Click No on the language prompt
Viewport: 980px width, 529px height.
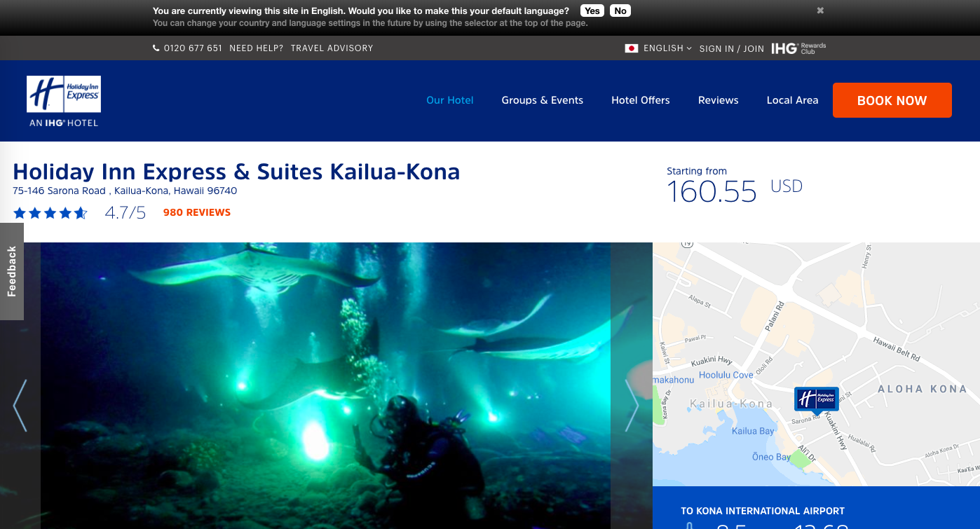point(620,11)
